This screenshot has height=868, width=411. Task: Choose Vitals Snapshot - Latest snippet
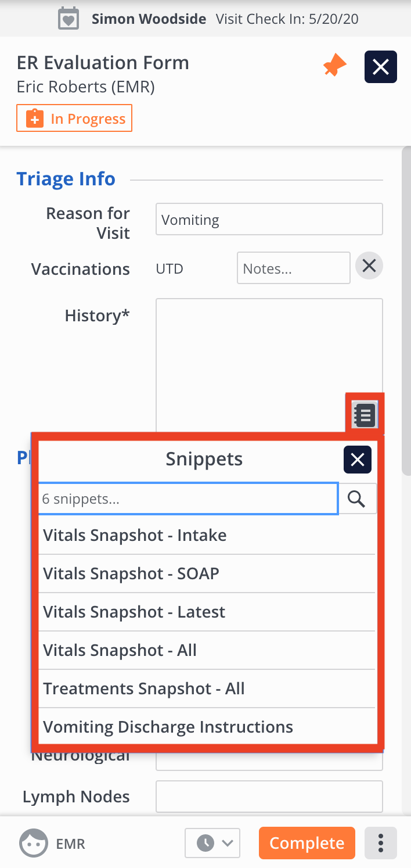click(134, 612)
